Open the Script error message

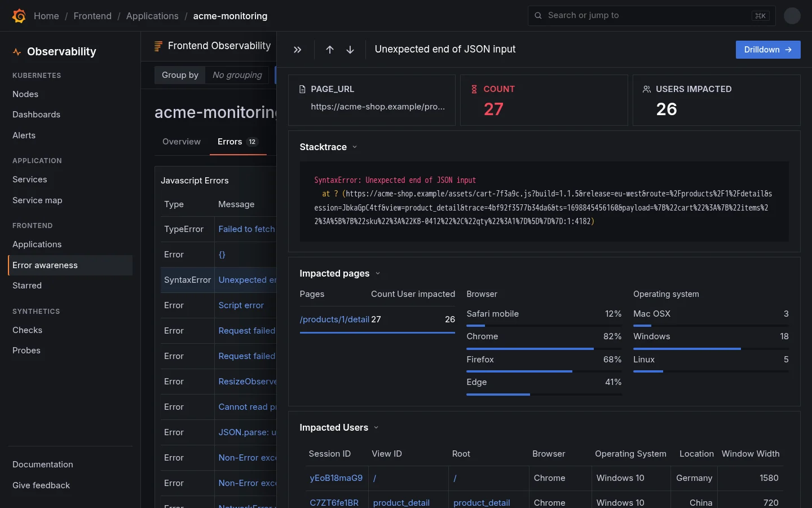click(x=241, y=305)
